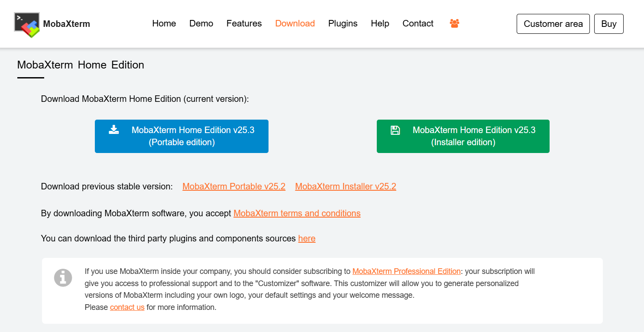Screen dimensions: 644x332
Task: Click the 'MobaXterm Home Edition' heading
Action: coord(81,65)
